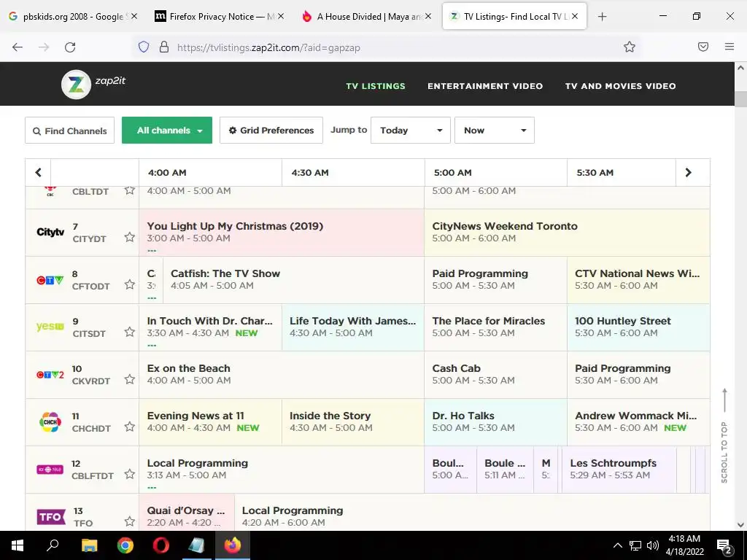
Task: Expand the All channels dropdown
Action: pyautogui.click(x=167, y=130)
